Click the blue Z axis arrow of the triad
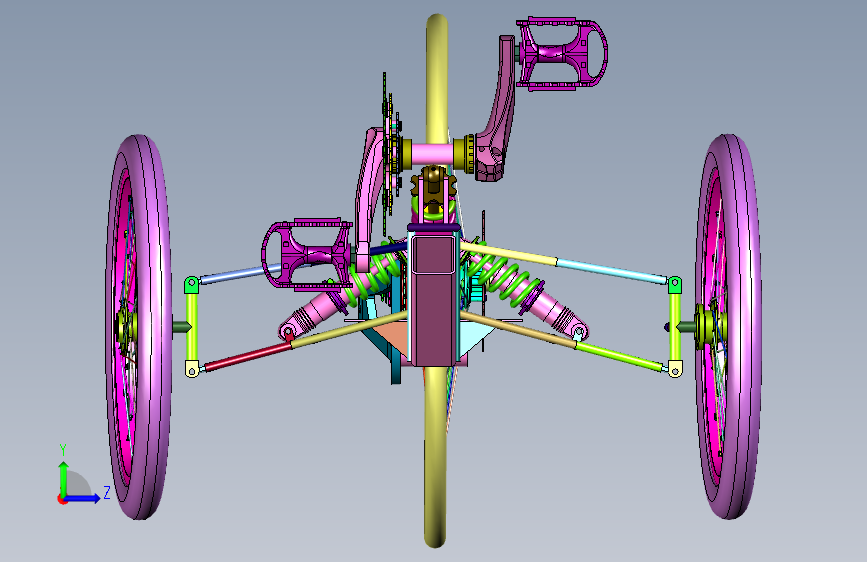 pyautogui.click(x=83, y=498)
